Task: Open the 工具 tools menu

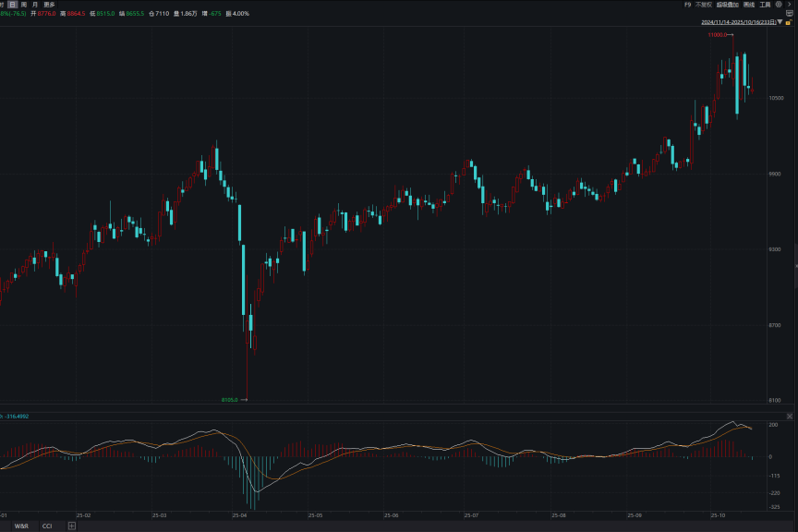Action: click(765, 5)
